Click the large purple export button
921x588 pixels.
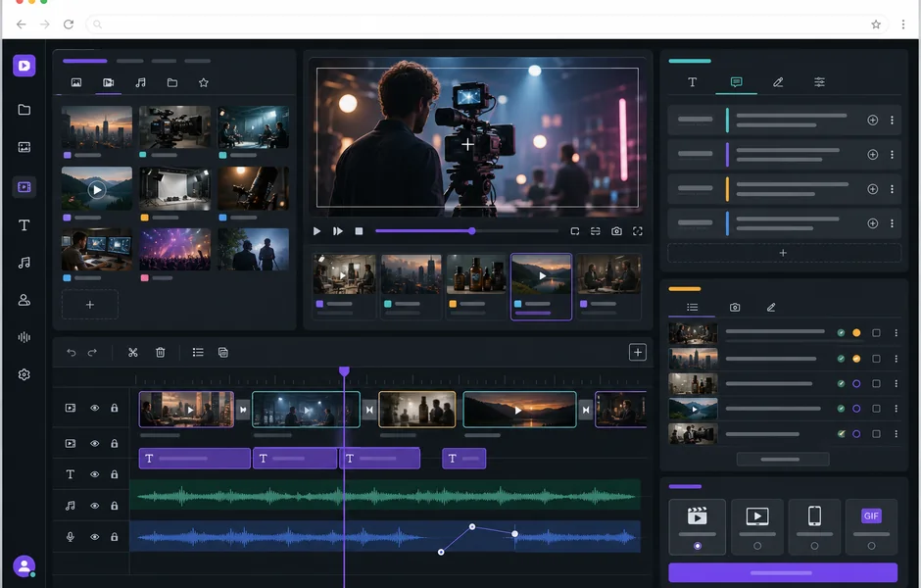(x=783, y=572)
